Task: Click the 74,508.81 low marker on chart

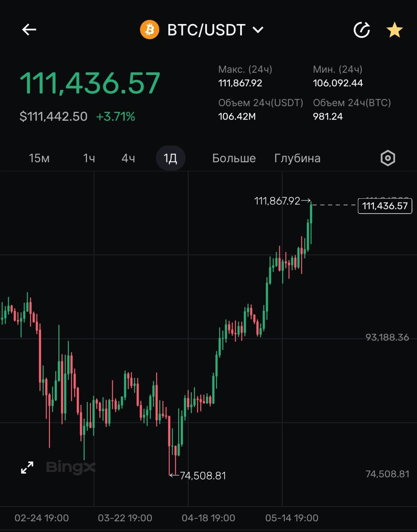Action: click(202, 475)
